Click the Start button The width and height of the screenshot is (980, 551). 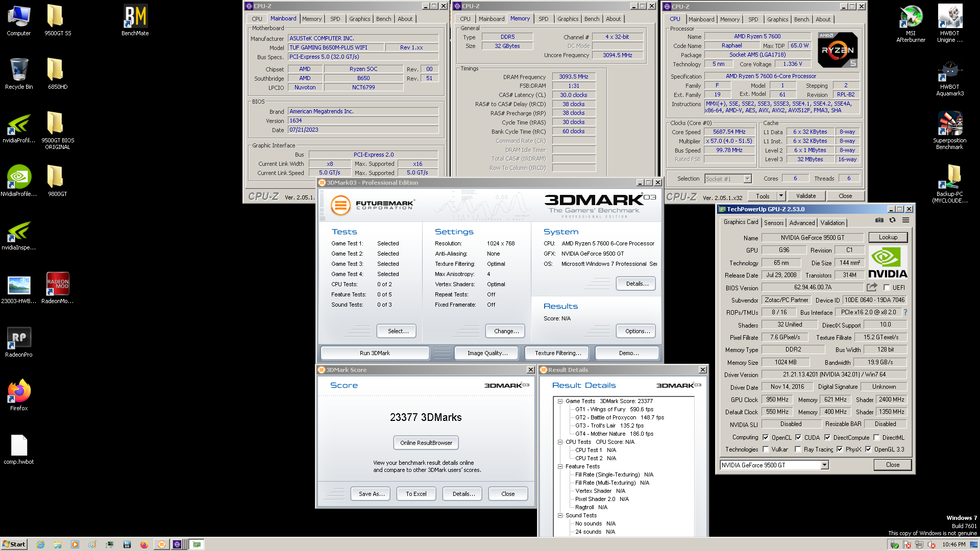coord(14,544)
